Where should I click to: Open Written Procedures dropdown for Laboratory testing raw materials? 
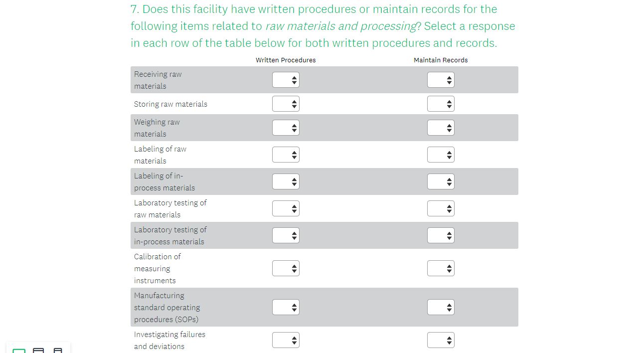click(x=286, y=208)
